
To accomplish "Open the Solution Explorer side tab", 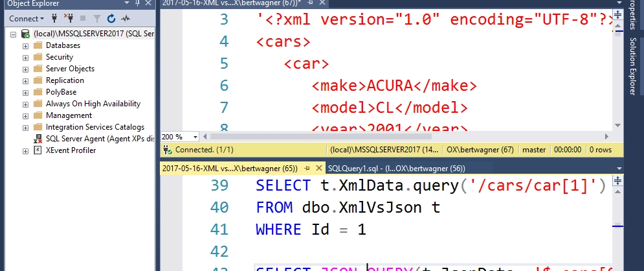I will 633,66.
